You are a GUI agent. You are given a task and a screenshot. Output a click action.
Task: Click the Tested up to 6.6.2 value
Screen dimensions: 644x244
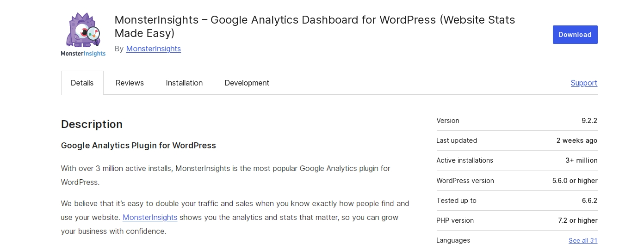pyautogui.click(x=589, y=201)
